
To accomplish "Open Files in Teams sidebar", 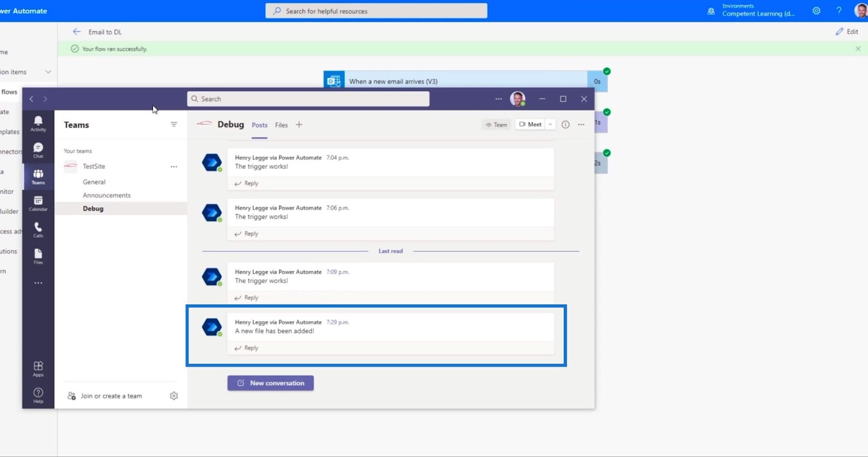I will tap(38, 257).
